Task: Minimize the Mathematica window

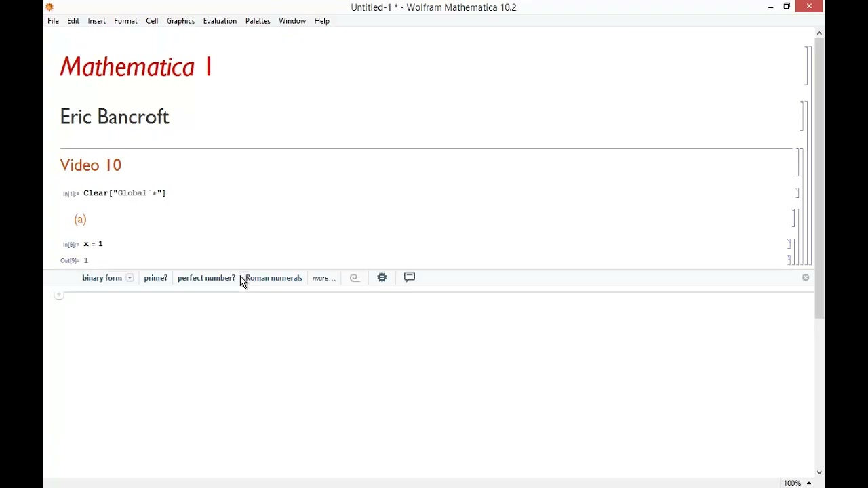Action: pyautogui.click(x=771, y=7)
